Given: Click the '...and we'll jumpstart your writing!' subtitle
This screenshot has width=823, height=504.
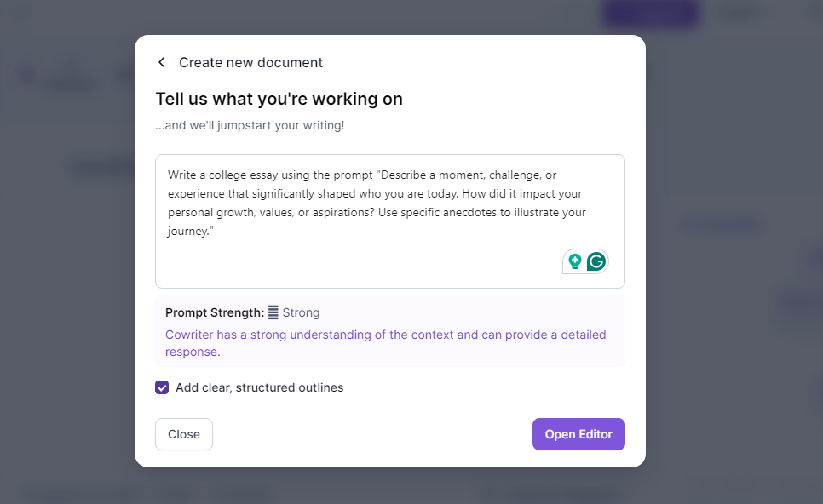Looking at the screenshot, I should [x=250, y=125].
